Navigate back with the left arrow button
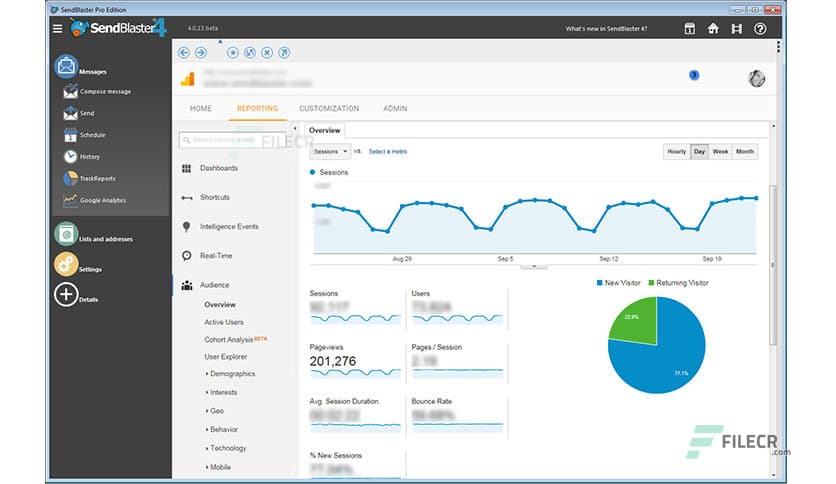The width and height of the screenshot is (836, 484). coord(184,52)
